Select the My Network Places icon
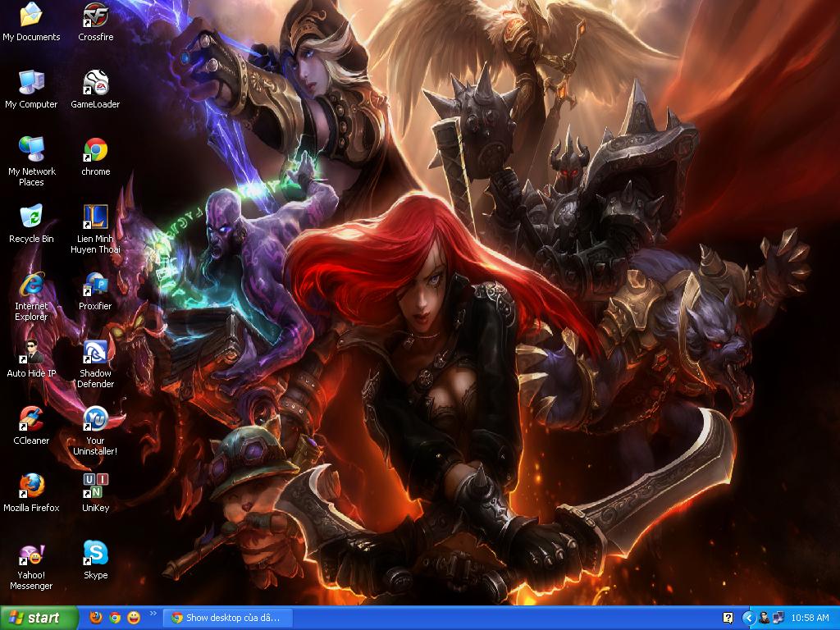Screen dimensions: 840x630 31,150
